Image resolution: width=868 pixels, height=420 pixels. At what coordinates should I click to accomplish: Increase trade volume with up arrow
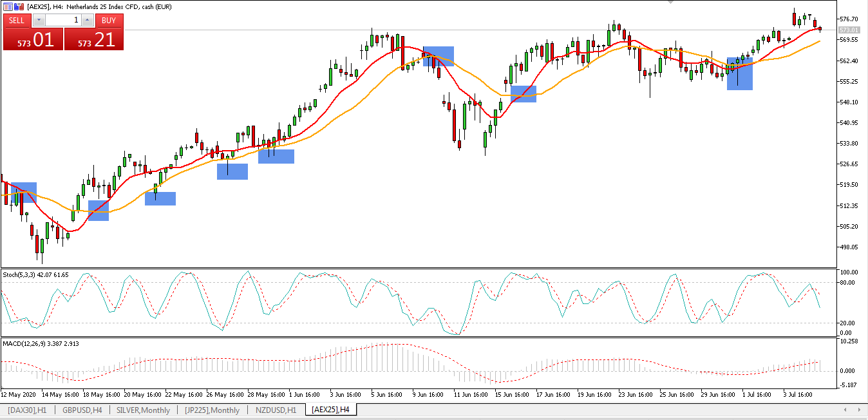click(x=88, y=20)
